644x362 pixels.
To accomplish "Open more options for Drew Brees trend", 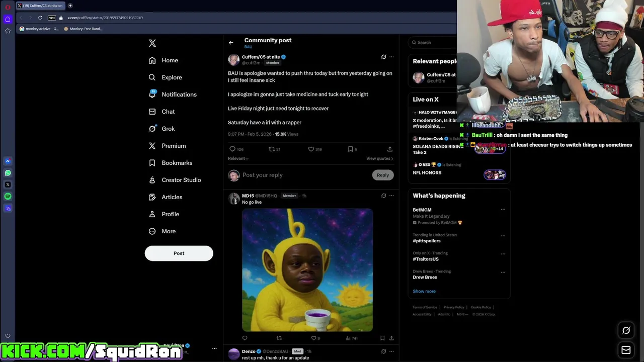I will [x=503, y=271].
